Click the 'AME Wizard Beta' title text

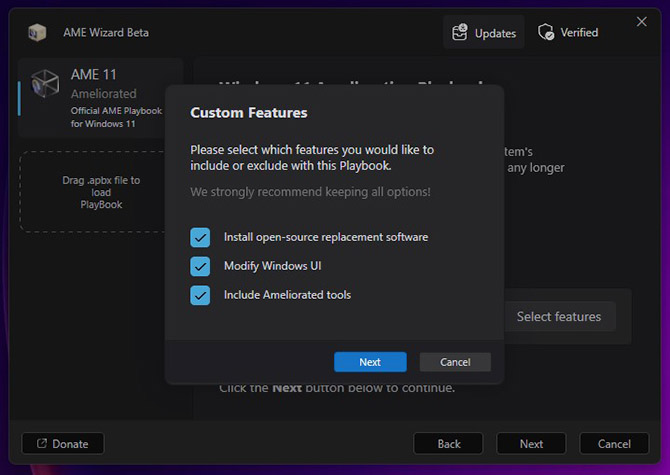[106, 32]
